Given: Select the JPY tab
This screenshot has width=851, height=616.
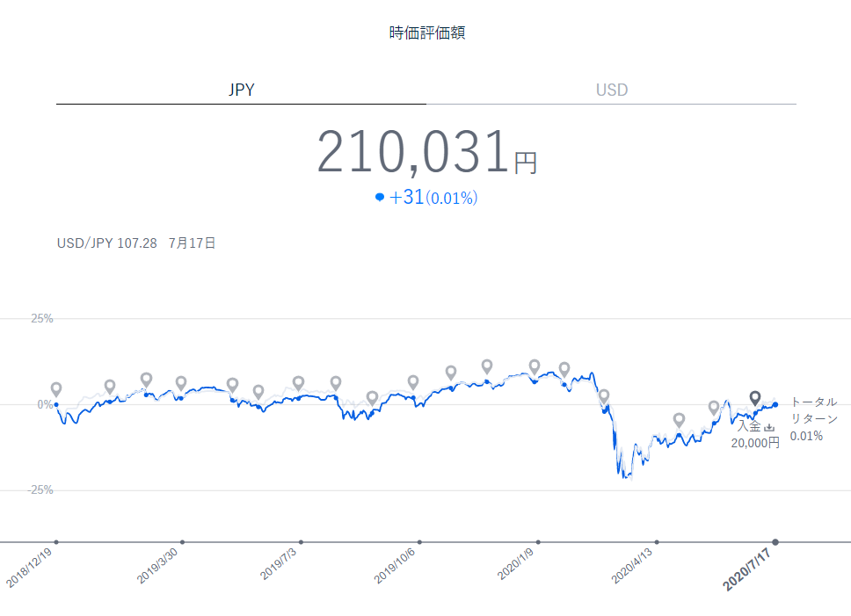Looking at the screenshot, I should pos(241,90).
